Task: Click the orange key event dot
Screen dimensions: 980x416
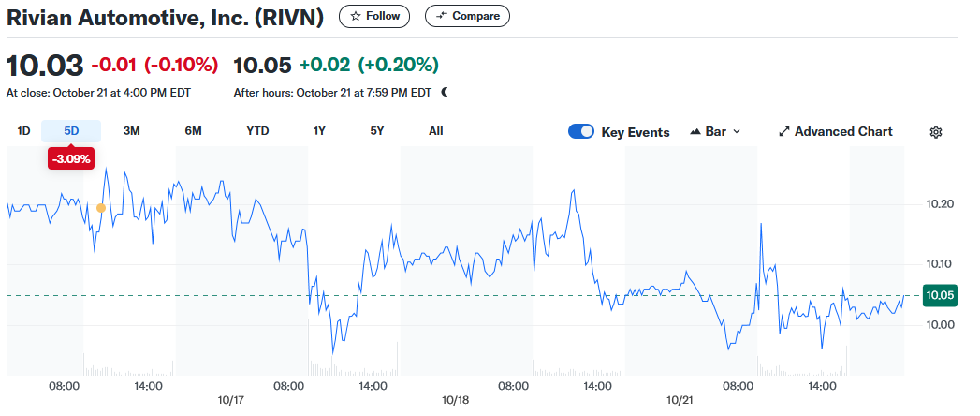Action: coord(101,208)
